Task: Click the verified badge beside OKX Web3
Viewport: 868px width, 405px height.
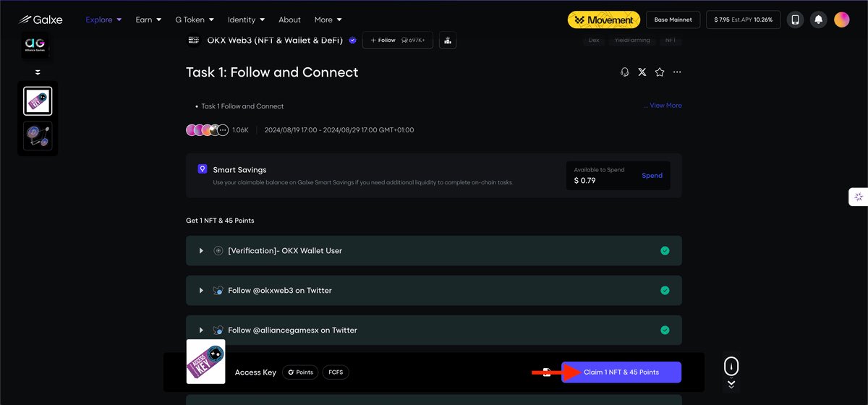Action: [352, 40]
